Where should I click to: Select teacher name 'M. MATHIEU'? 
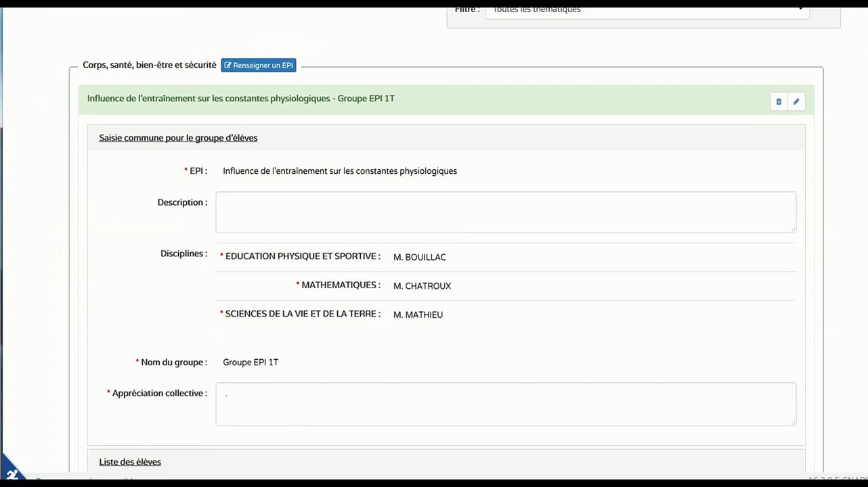(418, 315)
